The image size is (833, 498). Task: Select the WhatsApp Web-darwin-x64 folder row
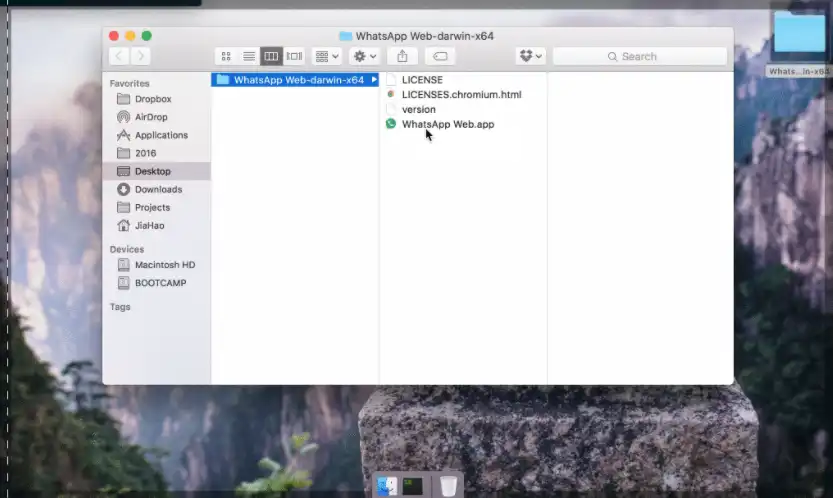295,80
